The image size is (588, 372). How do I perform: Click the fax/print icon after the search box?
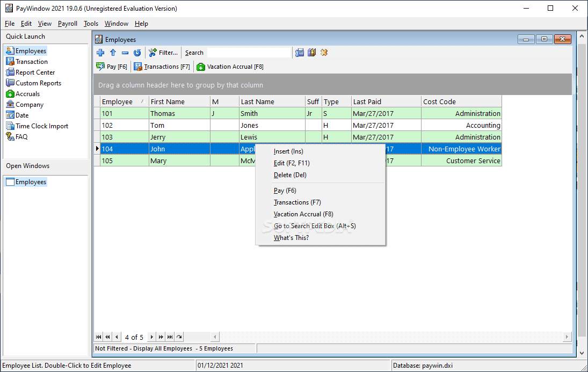pos(299,53)
